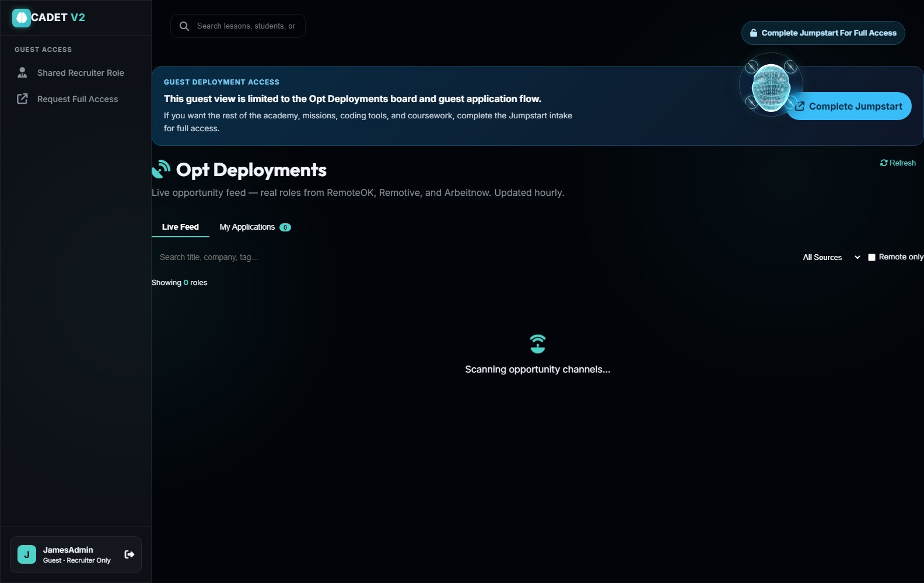Switch to the Live Feed tab

click(180, 227)
